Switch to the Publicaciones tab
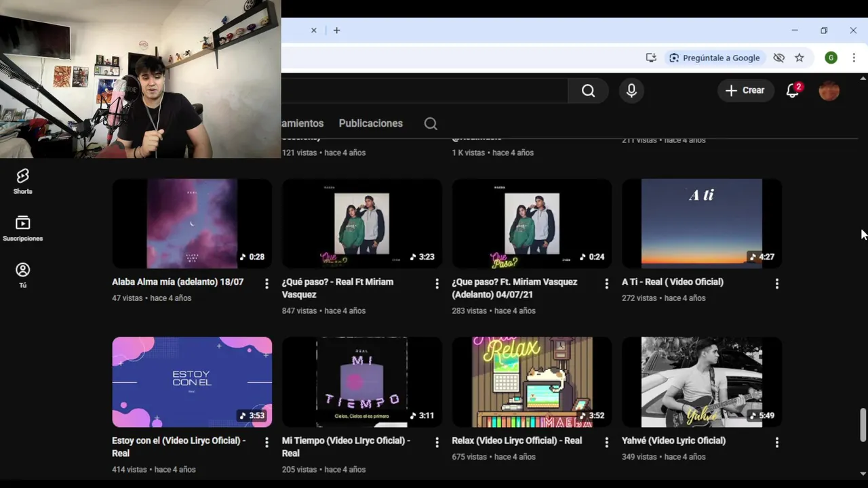 click(x=371, y=123)
